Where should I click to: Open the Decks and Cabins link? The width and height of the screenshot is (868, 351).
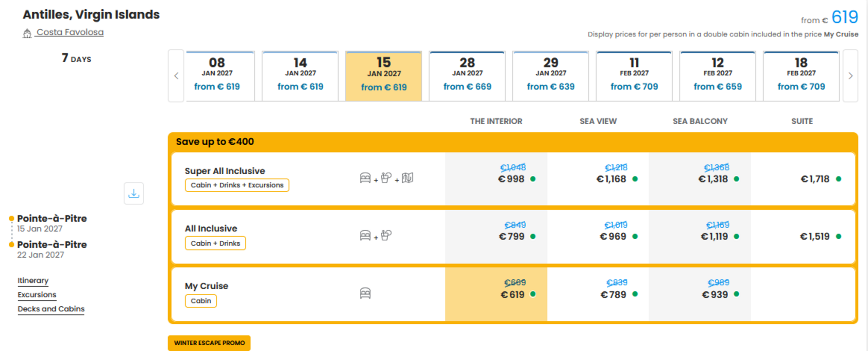click(x=51, y=309)
